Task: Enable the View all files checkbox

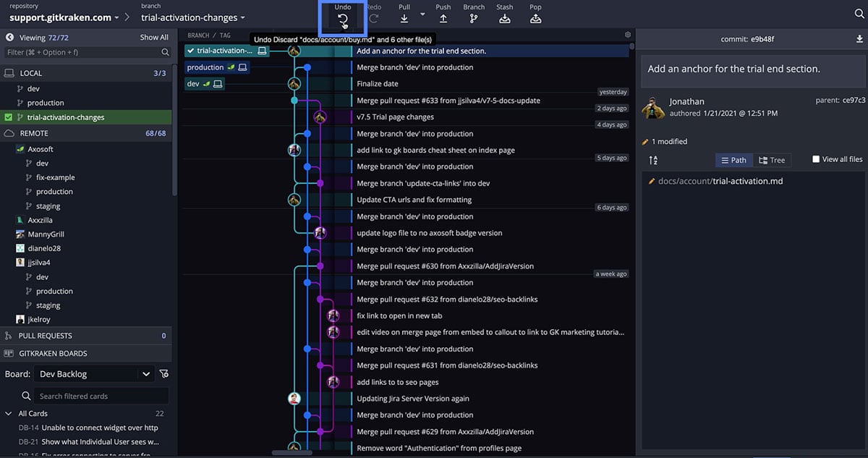Action: click(x=816, y=159)
